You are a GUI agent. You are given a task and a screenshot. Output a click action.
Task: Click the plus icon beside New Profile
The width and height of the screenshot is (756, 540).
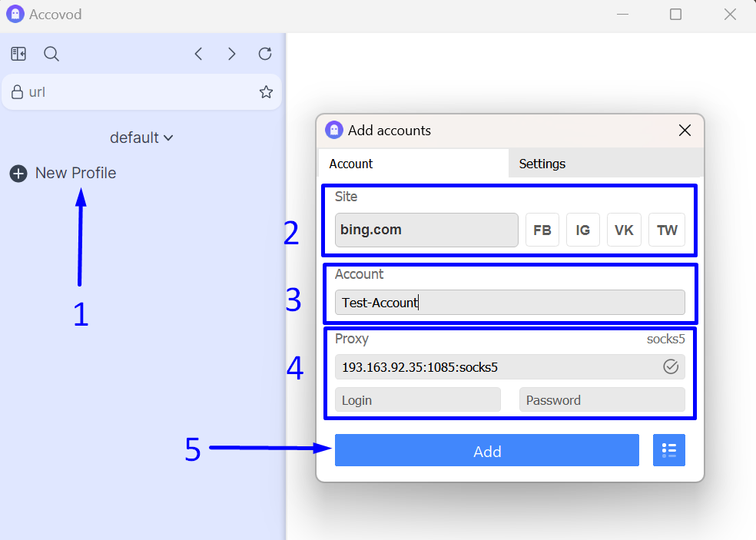click(18, 174)
